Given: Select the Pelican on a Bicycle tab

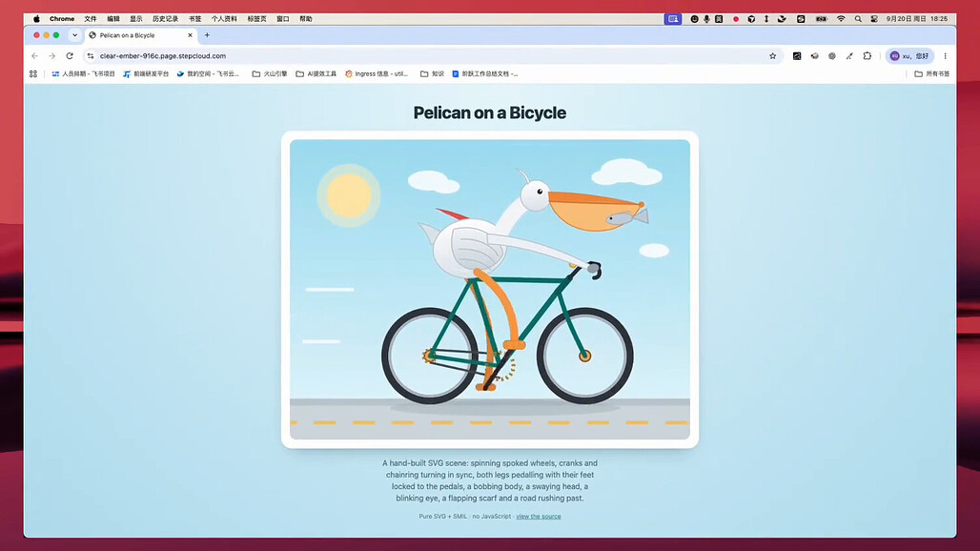Looking at the screenshot, I should [141, 35].
